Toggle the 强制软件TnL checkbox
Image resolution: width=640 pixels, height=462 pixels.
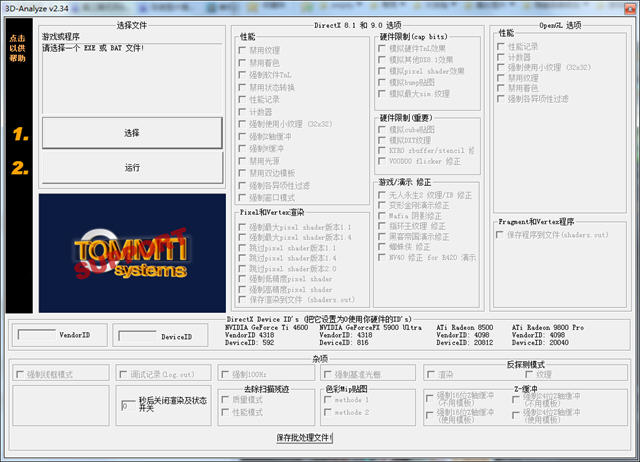[242, 75]
